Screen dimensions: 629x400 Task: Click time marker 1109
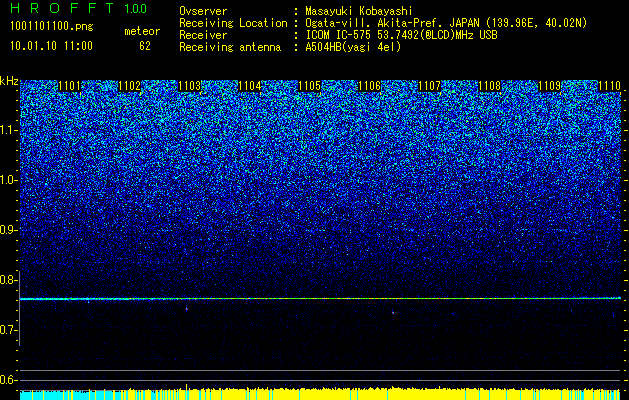549,86
